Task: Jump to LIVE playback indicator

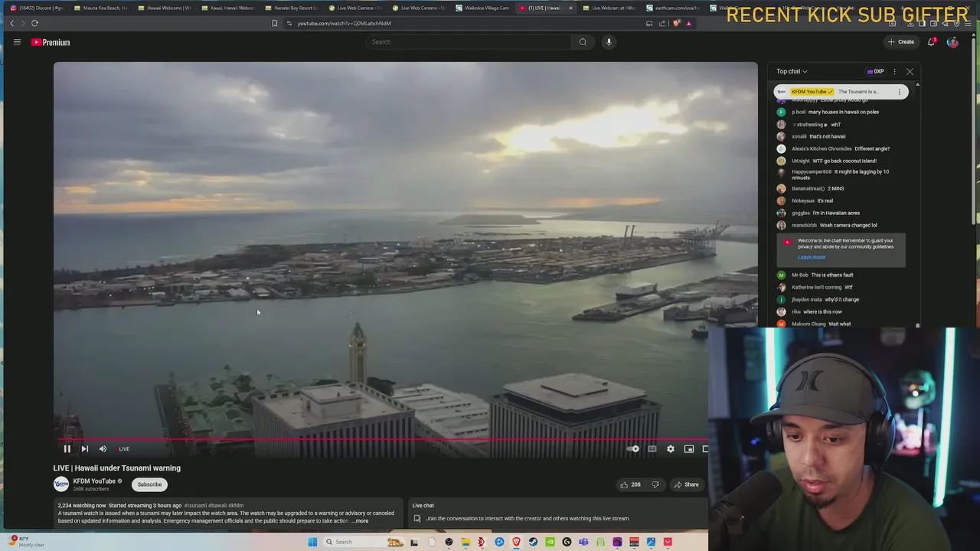Action: click(x=124, y=449)
